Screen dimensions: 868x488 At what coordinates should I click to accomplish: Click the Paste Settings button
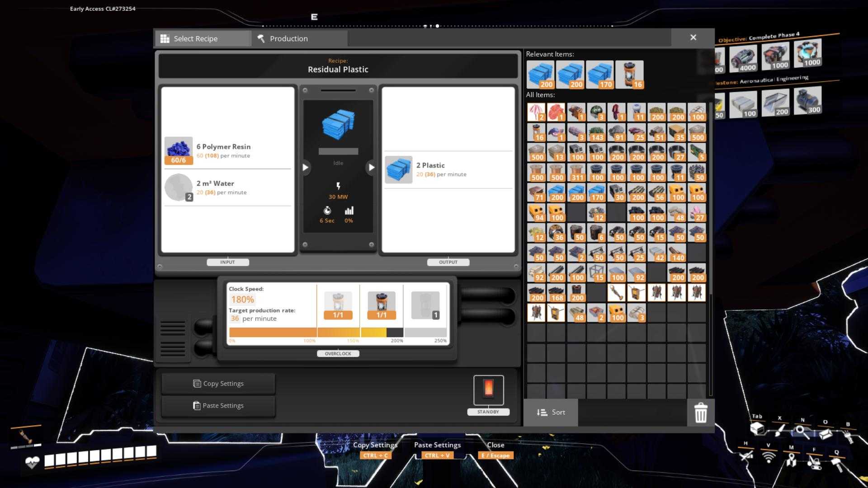(x=218, y=405)
